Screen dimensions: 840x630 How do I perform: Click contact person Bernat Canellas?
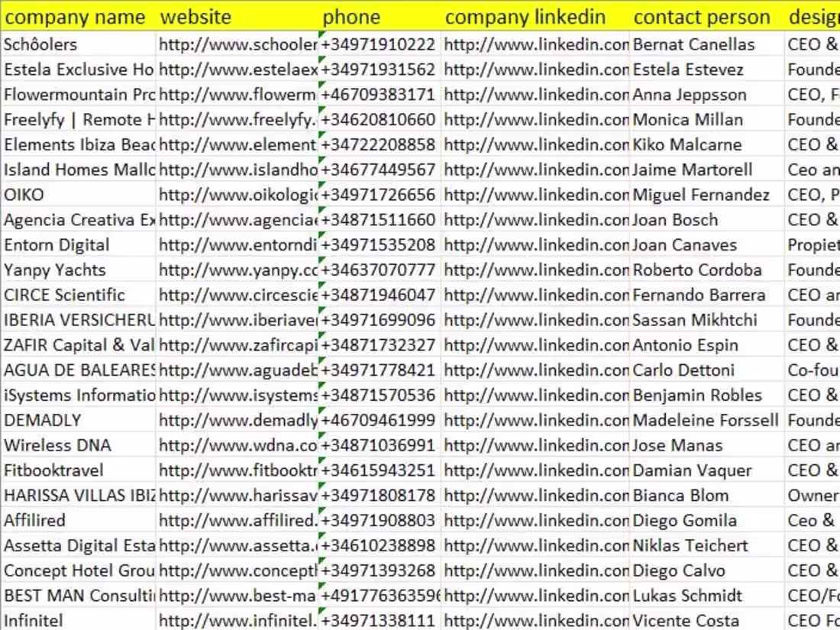[707, 44]
